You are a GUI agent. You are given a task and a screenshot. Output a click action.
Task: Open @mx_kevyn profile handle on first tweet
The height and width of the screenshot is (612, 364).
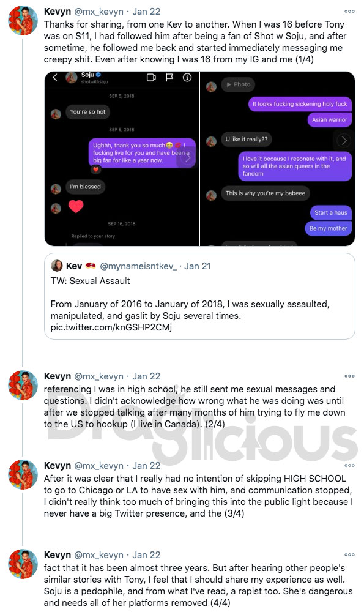pos(99,11)
